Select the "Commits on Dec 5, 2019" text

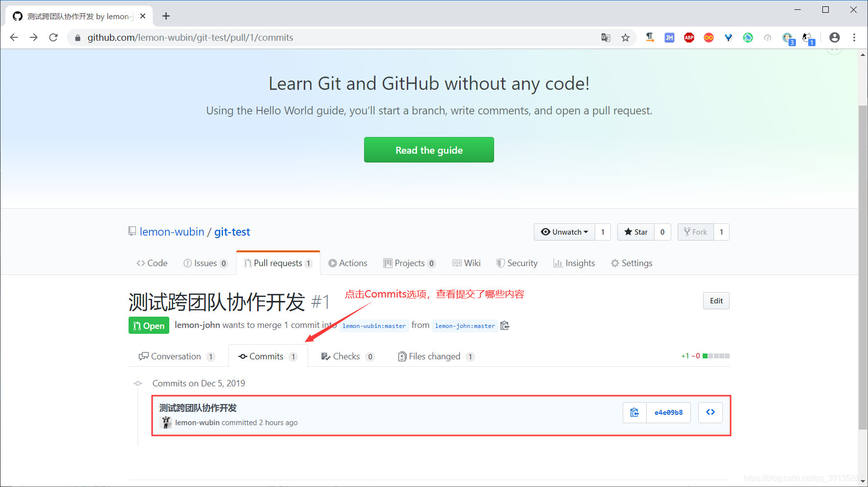click(x=199, y=383)
